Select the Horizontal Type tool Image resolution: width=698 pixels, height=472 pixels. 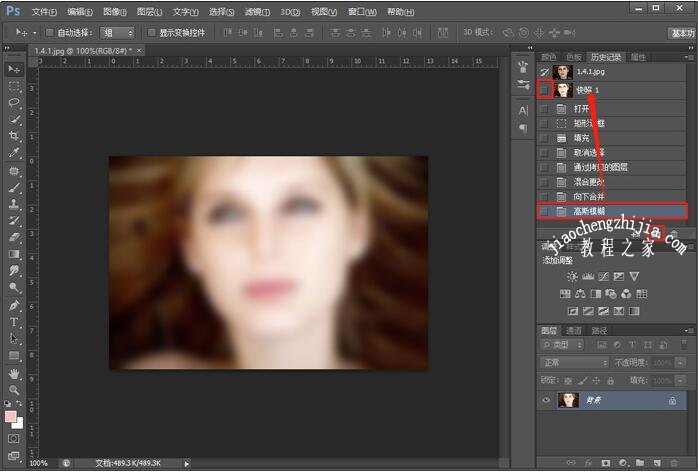tap(14, 322)
